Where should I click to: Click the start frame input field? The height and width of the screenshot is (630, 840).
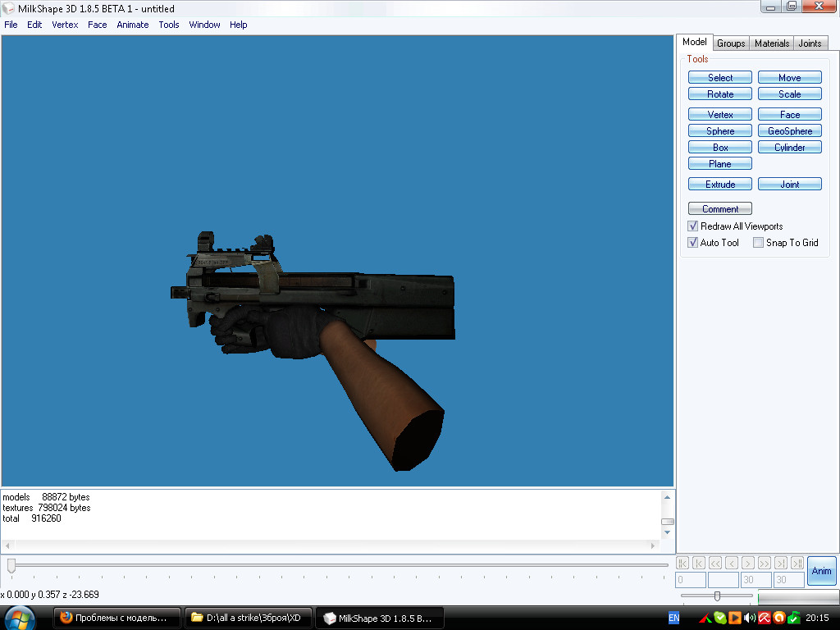[690, 580]
